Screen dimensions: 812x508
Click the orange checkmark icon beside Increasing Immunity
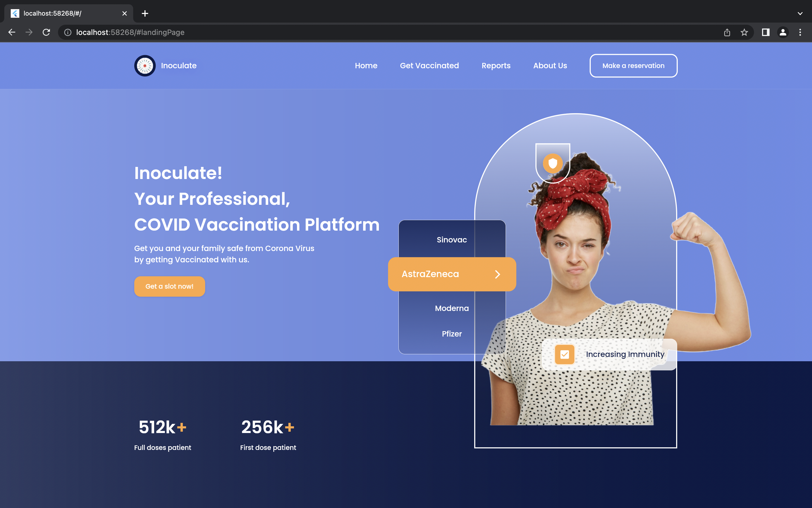pyautogui.click(x=565, y=354)
